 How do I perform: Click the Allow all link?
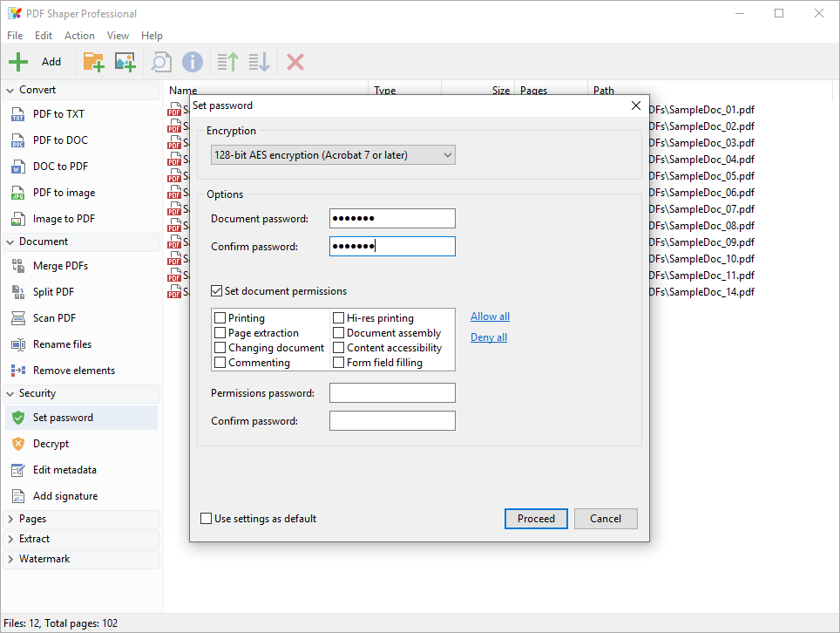pyautogui.click(x=490, y=316)
